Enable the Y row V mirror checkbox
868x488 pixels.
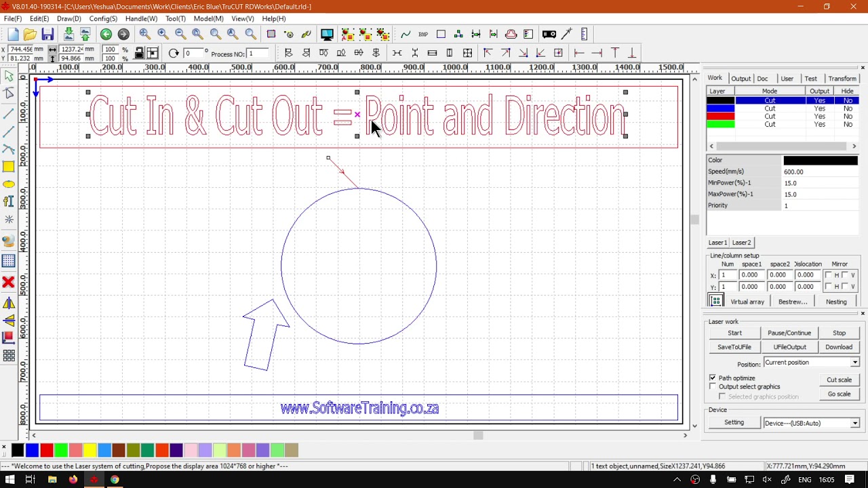846,287
